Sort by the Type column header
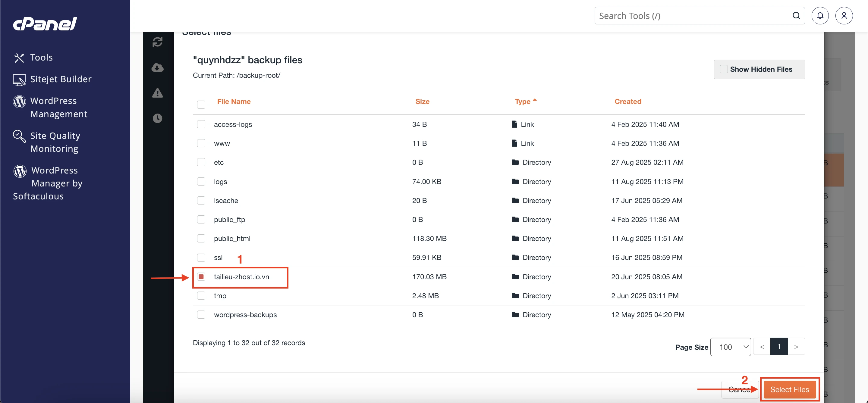The height and width of the screenshot is (403, 868). point(522,101)
